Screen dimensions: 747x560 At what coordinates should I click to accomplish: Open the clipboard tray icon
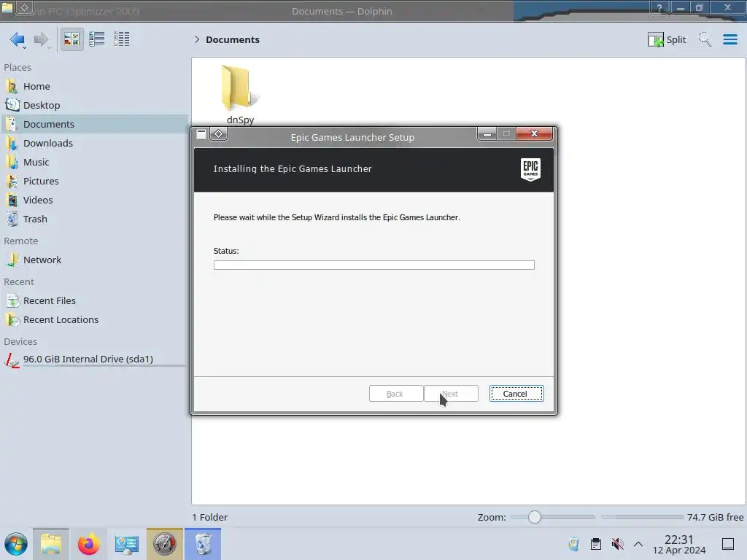(x=595, y=544)
